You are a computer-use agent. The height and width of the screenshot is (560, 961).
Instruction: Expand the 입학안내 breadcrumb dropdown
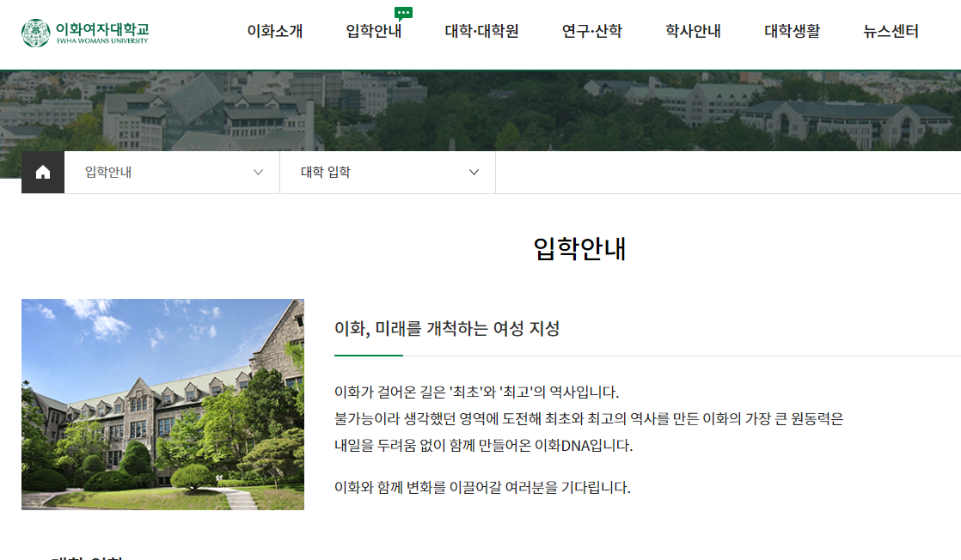(172, 172)
